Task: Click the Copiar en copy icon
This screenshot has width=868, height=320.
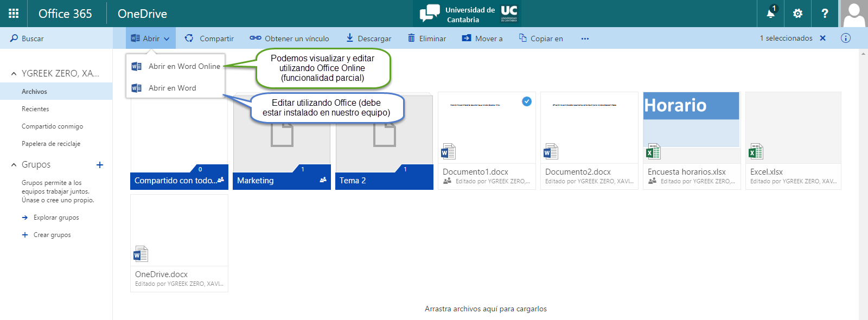Action: [523, 38]
